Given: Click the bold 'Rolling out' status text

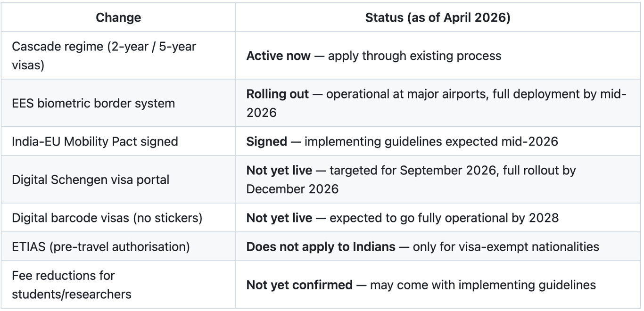Looking at the screenshot, I should 278,94.
